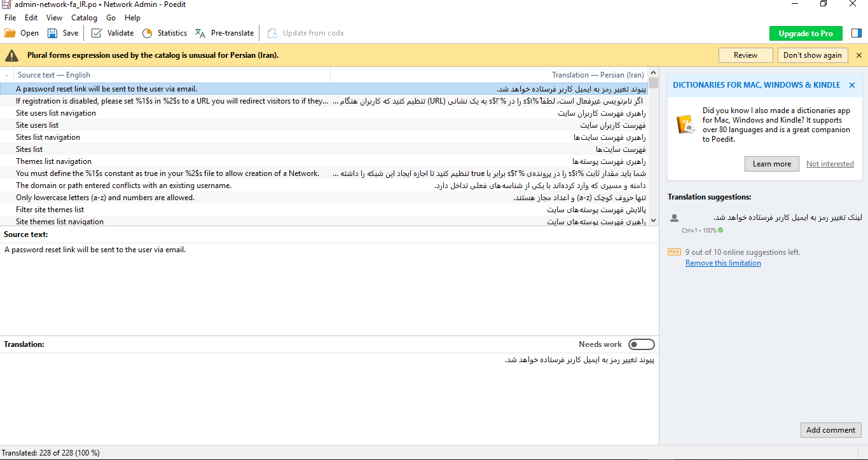The height and width of the screenshot is (460, 868).
Task: Select row 'Sites list'
Action: click(x=324, y=149)
